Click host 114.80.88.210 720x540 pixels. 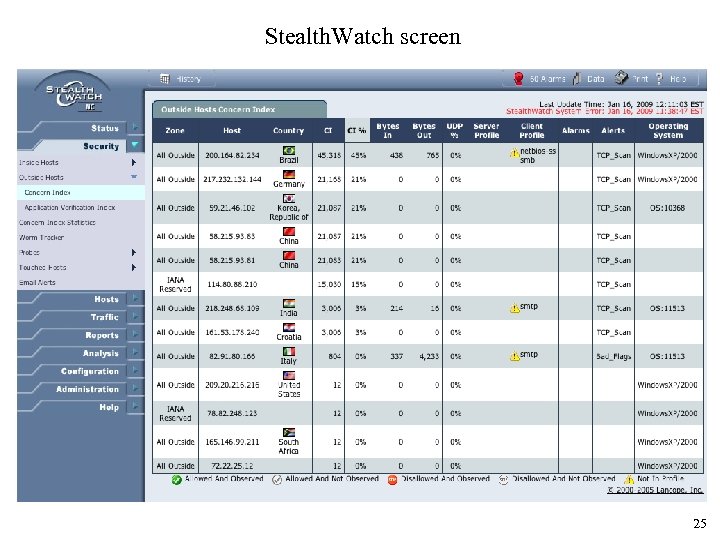coord(232,284)
